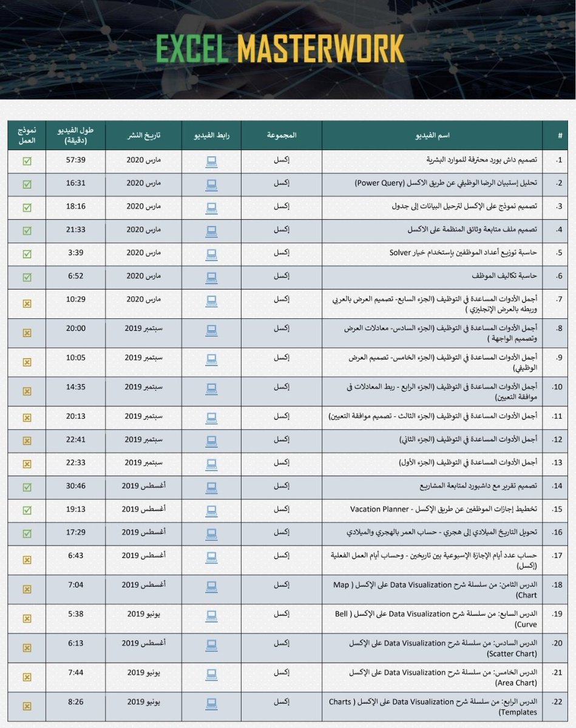
Task: Click the green check mark in the 18:16 row
Action: 27,207
